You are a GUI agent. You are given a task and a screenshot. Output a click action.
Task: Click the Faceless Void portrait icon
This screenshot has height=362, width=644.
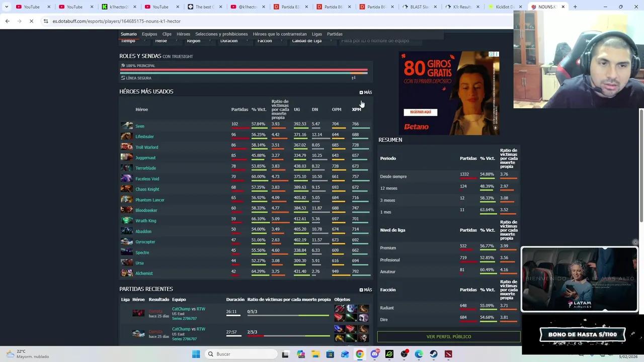coord(127,178)
